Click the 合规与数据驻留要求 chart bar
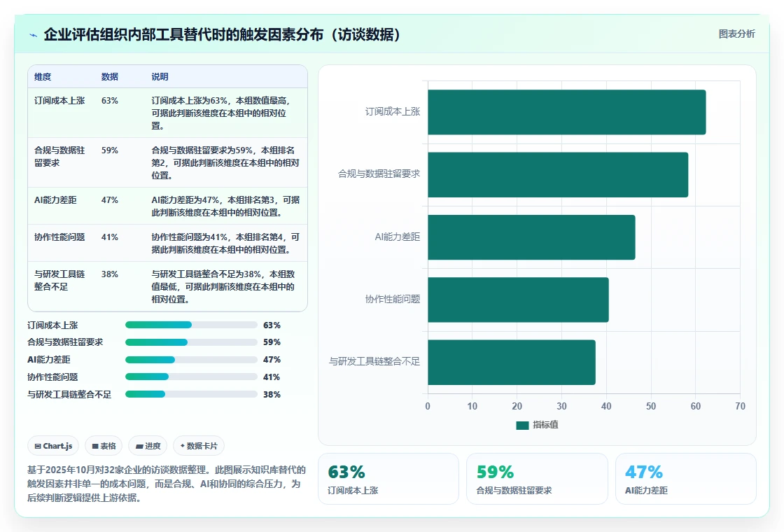The height and width of the screenshot is (532, 784). 558,174
